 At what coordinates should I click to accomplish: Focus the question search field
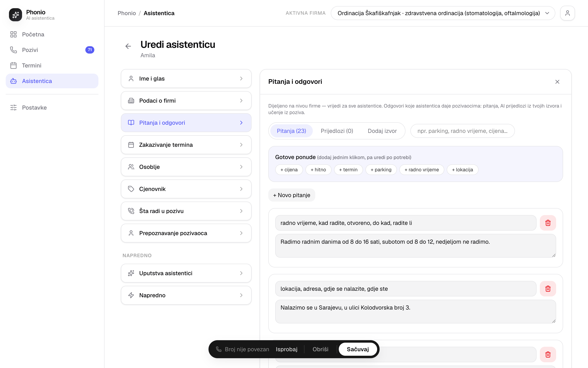462,131
